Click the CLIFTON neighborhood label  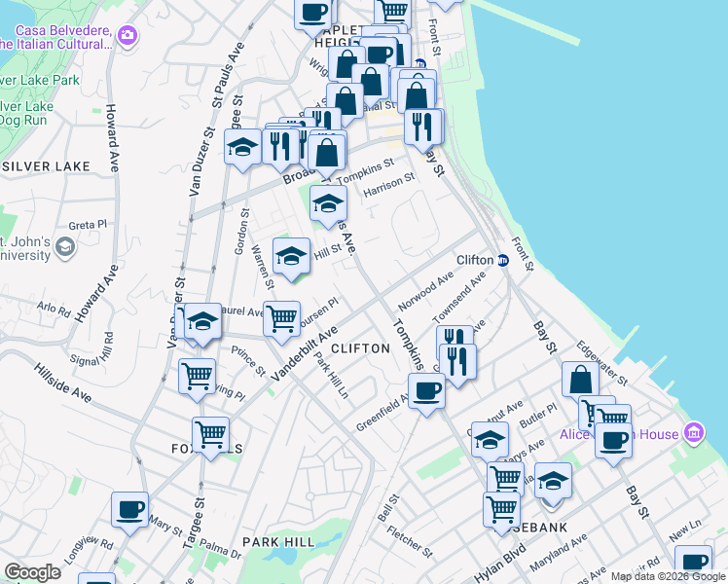pos(361,348)
